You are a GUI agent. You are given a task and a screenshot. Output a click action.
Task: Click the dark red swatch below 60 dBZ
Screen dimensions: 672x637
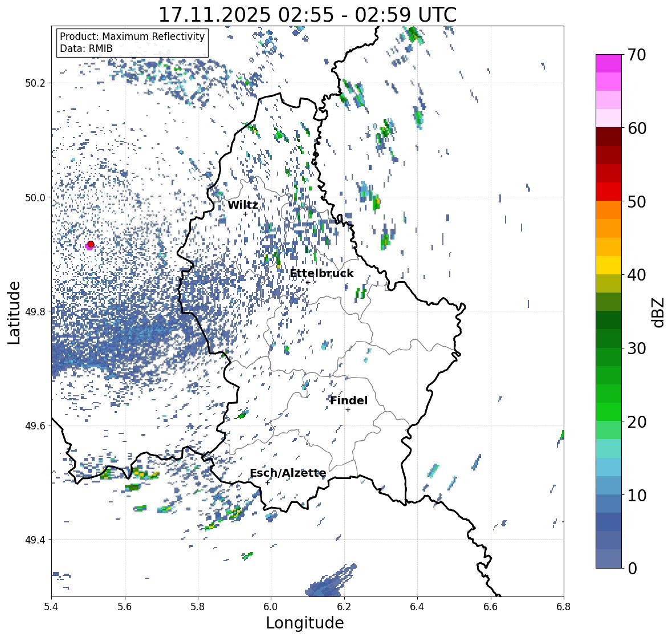tap(609, 136)
